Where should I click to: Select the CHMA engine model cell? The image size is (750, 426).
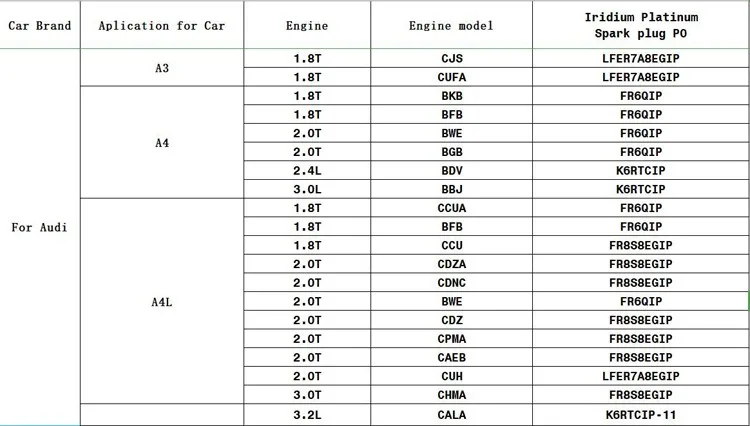(x=451, y=395)
